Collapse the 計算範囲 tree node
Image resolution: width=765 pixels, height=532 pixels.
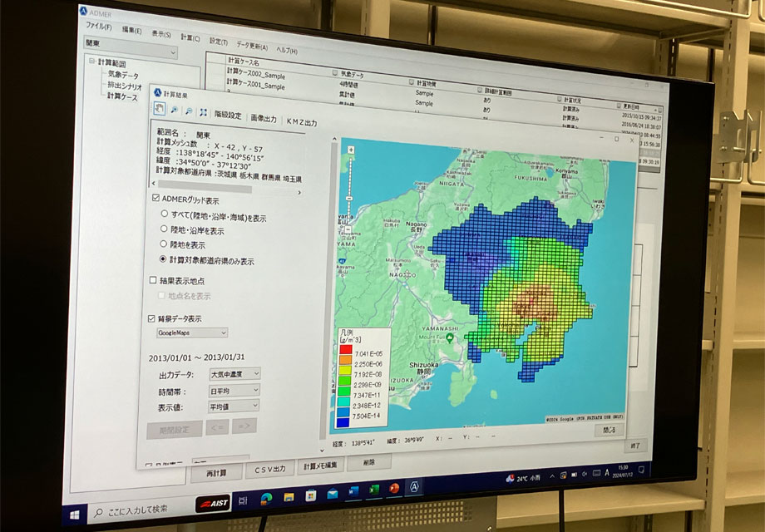91,61
